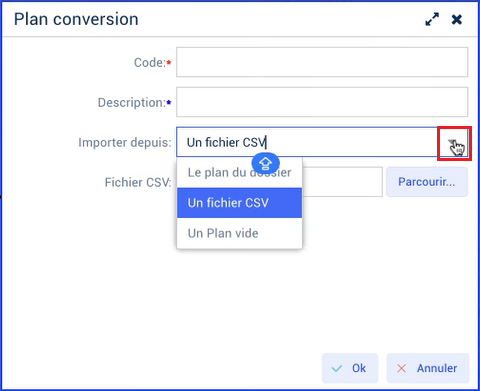Screen dimensions: 480x391
Task: Pick the 'Un Plan vide' option
Action: tap(239, 233)
